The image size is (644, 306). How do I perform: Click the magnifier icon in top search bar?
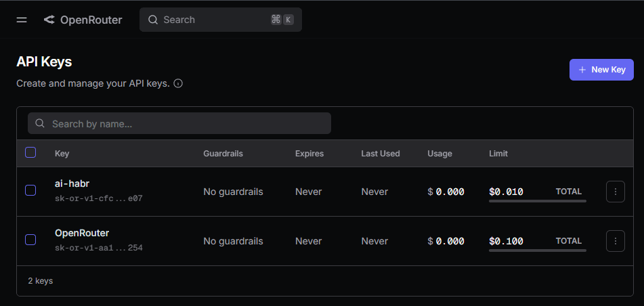[x=153, y=20]
